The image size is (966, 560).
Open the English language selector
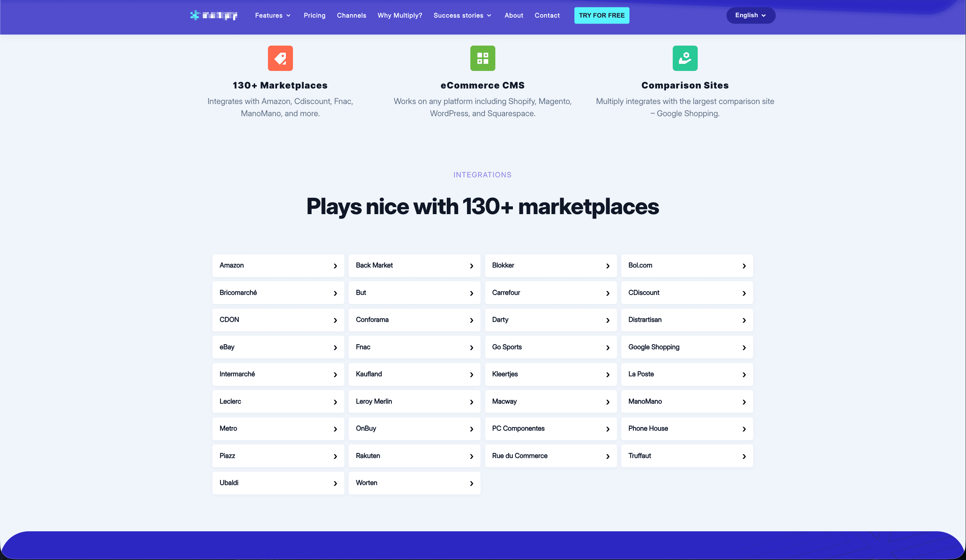[750, 15]
